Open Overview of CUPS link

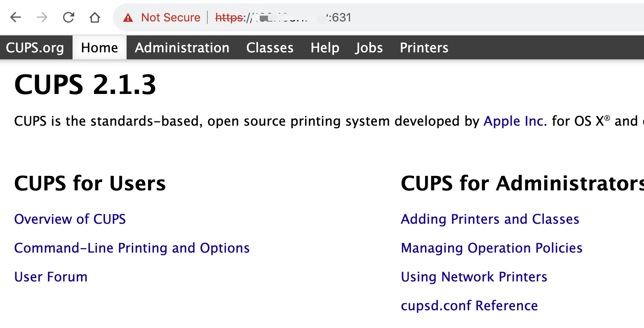tap(70, 219)
